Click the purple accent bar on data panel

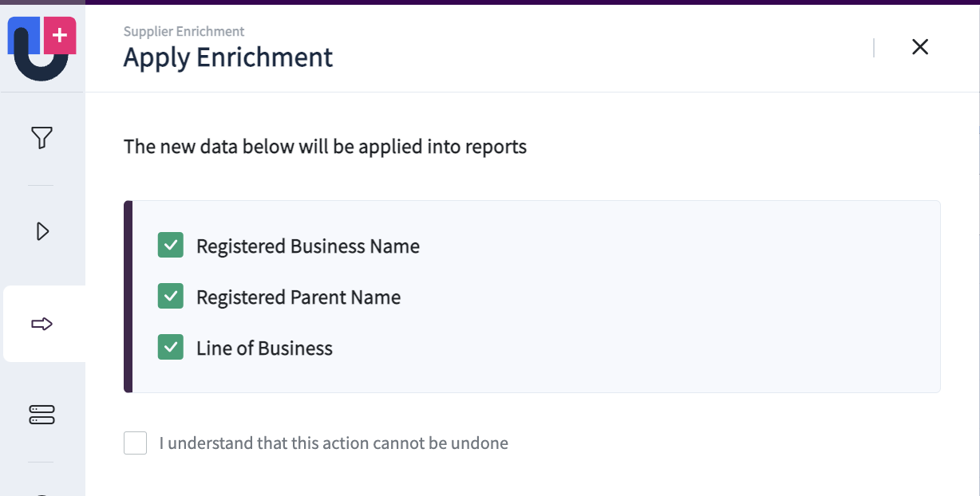128,297
